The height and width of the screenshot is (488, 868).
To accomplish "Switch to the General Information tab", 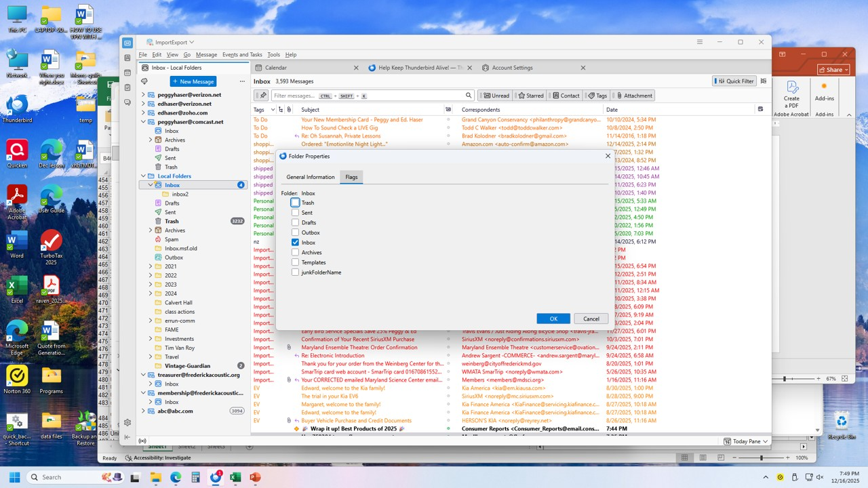I will coord(310,177).
